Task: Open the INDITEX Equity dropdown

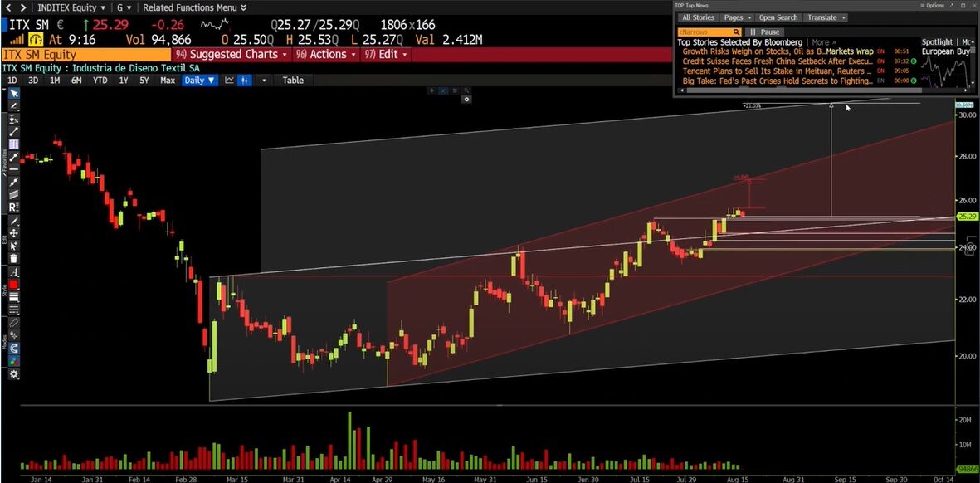Action: click(x=71, y=7)
